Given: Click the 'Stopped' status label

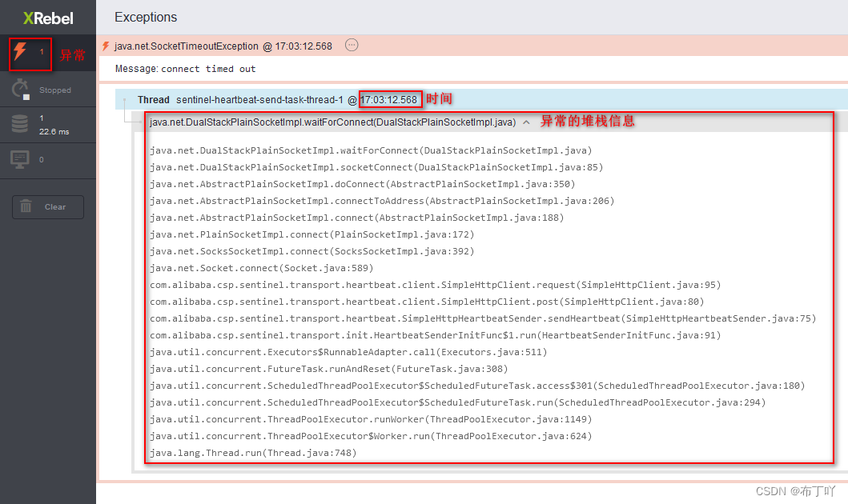Looking at the screenshot, I should click(55, 90).
